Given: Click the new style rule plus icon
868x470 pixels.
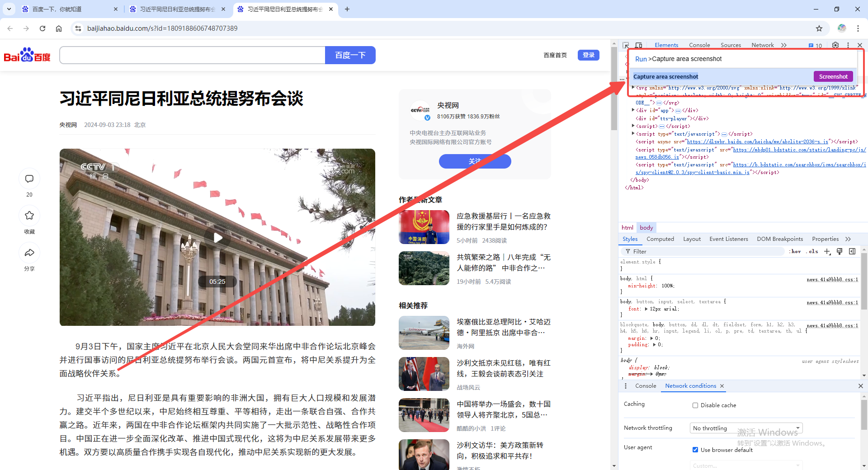Looking at the screenshot, I should tap(827, 251).
